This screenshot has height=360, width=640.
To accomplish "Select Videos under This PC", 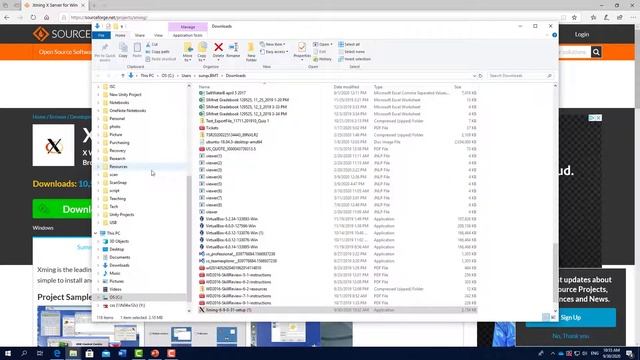I will coord(116,289).
